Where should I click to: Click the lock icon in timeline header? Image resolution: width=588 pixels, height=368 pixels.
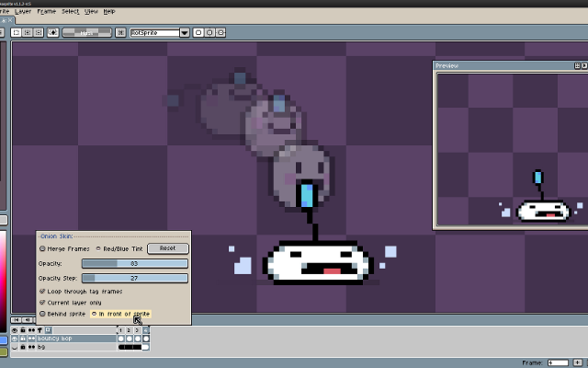[23, 330]
